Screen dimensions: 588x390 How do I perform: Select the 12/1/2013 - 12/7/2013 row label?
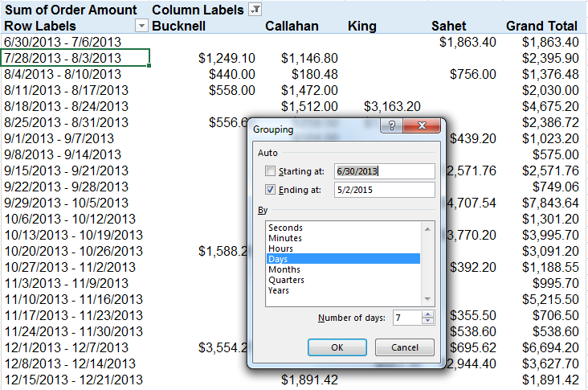66,347
